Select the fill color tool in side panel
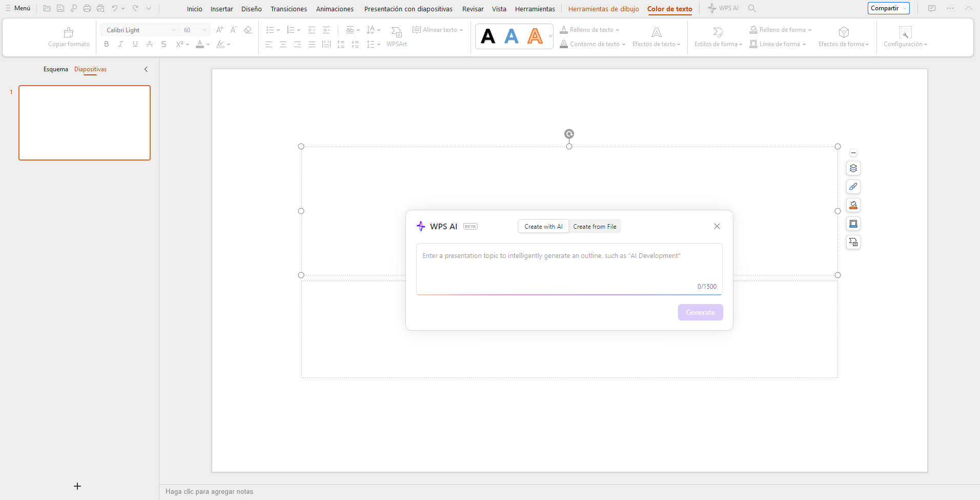This screenshot has width=980, height=500. click(852, 205)
